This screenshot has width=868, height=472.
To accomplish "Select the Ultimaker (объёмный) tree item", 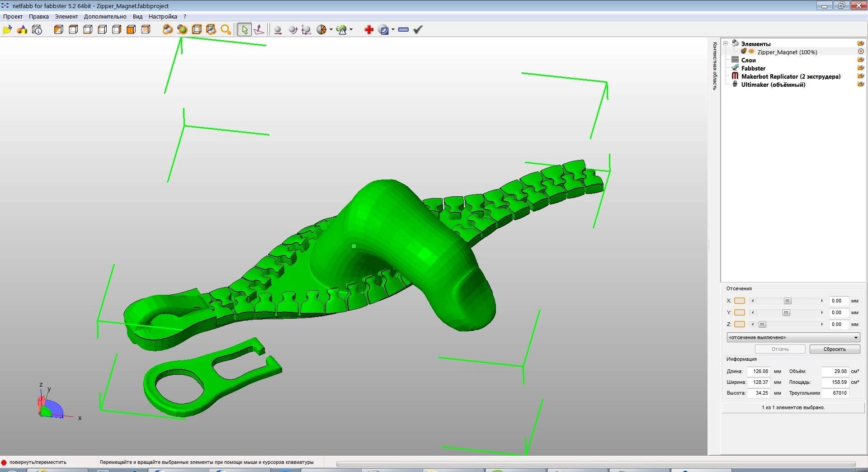I will 773,85.
